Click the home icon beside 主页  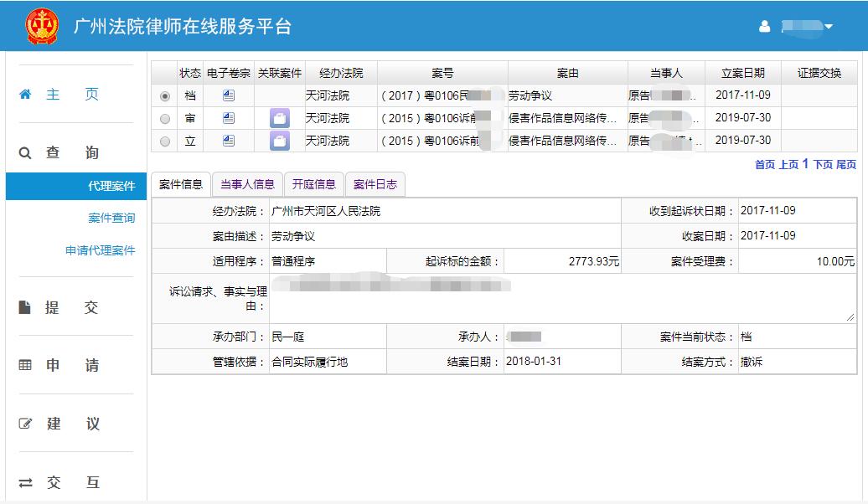click(x=25, y=95)
